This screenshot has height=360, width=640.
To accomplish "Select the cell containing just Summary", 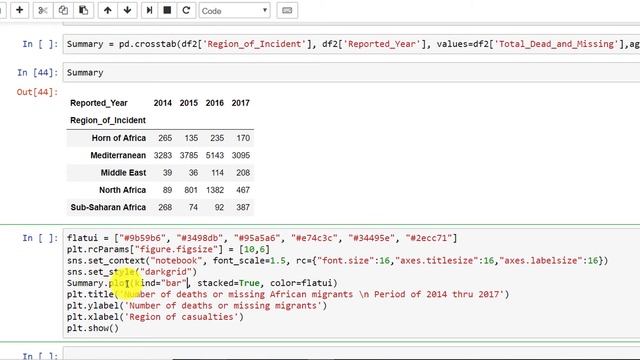I will [351, 73].
